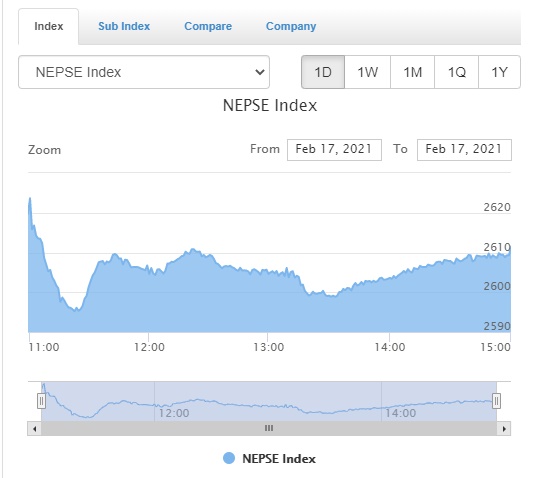Screen dimensions: 534x478
Task: Open the Compare tab
Action: tap(208, 27)
